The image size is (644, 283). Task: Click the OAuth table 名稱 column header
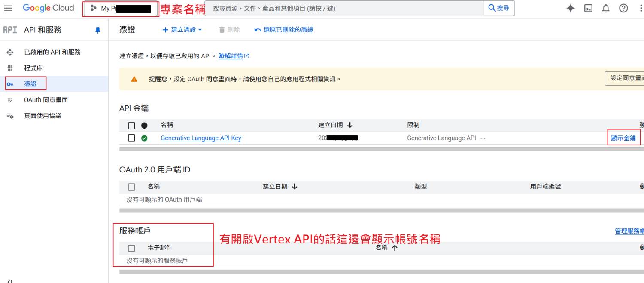pyautogui.click(x=154, y=187)
